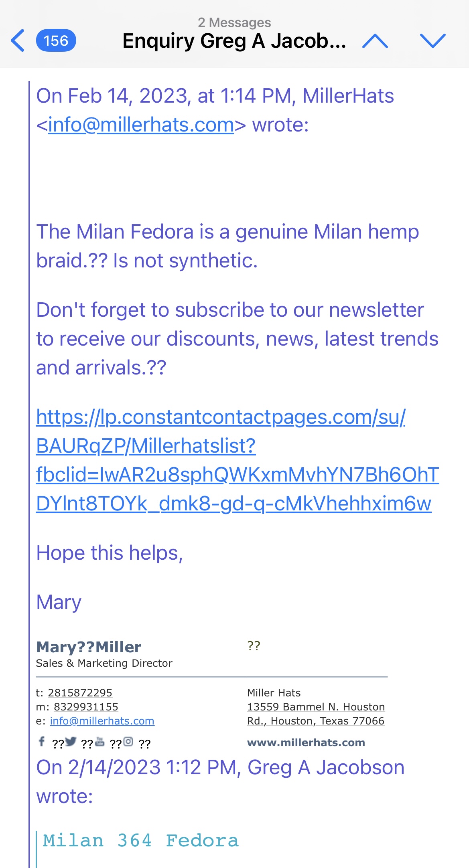Open the Facebook icon in signature
This screenshot has height=868, width=469.
coord(42,741)
